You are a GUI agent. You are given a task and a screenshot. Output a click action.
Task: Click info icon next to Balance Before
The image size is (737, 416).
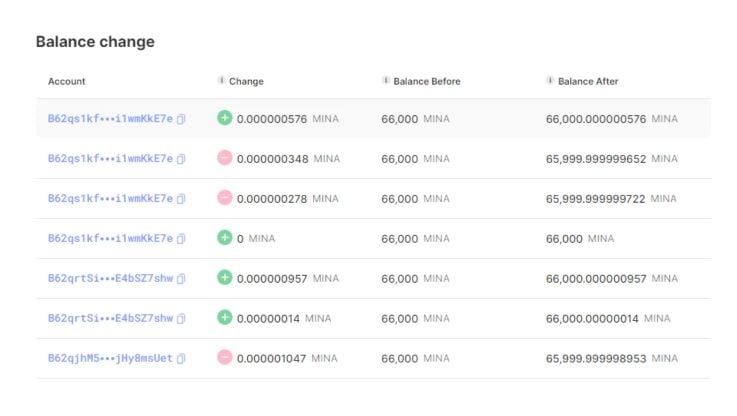[x=386, y=81]
